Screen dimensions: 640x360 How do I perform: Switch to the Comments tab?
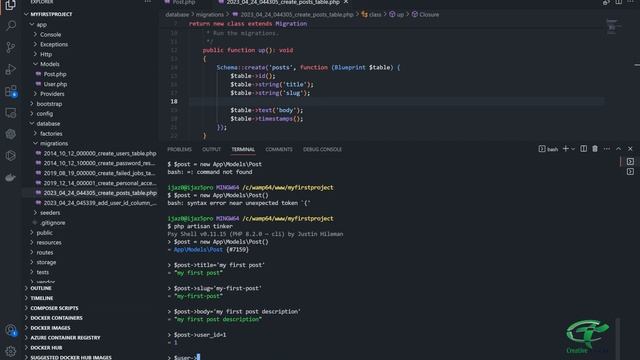click(279, 149)
